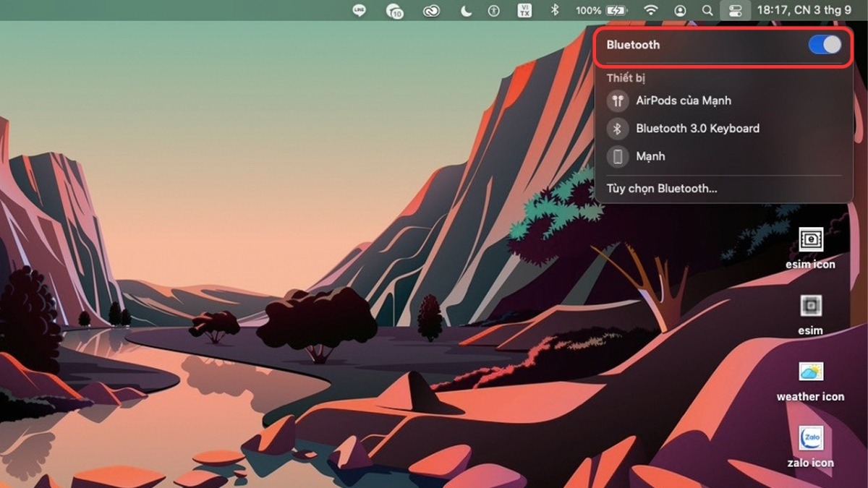Open battery status at 100%
Screen dimensions: 868x488
coord(602,10)
